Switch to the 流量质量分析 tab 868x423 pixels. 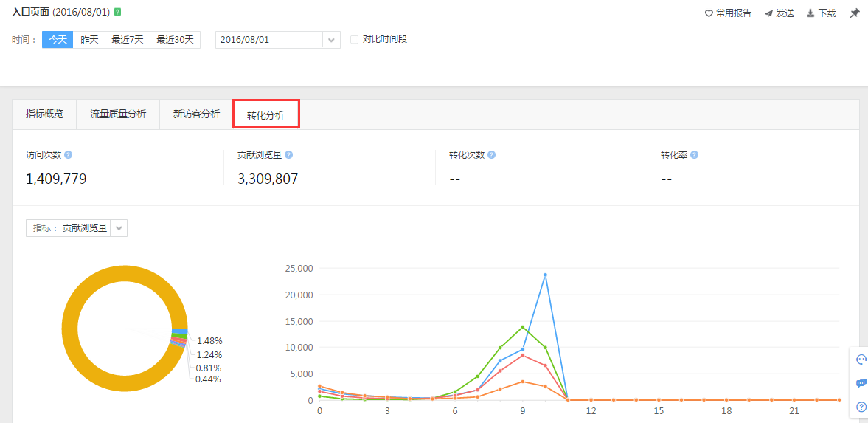[x=118, y=114]
